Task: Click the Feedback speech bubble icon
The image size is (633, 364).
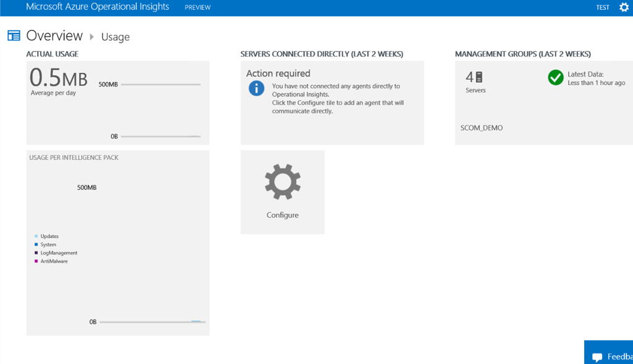Action: (597, 357)
